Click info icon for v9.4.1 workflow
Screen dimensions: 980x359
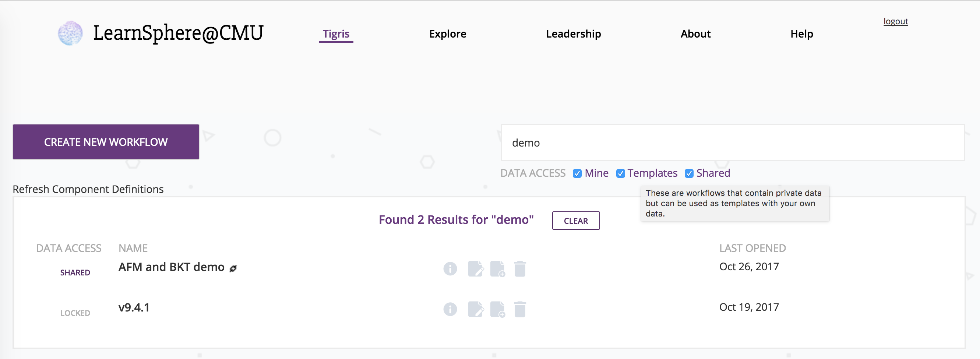click(450, 309)
